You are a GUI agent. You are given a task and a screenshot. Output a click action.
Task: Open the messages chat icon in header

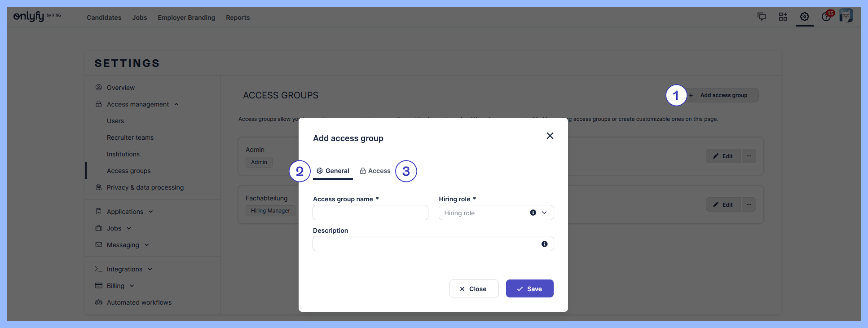point(762,17)
